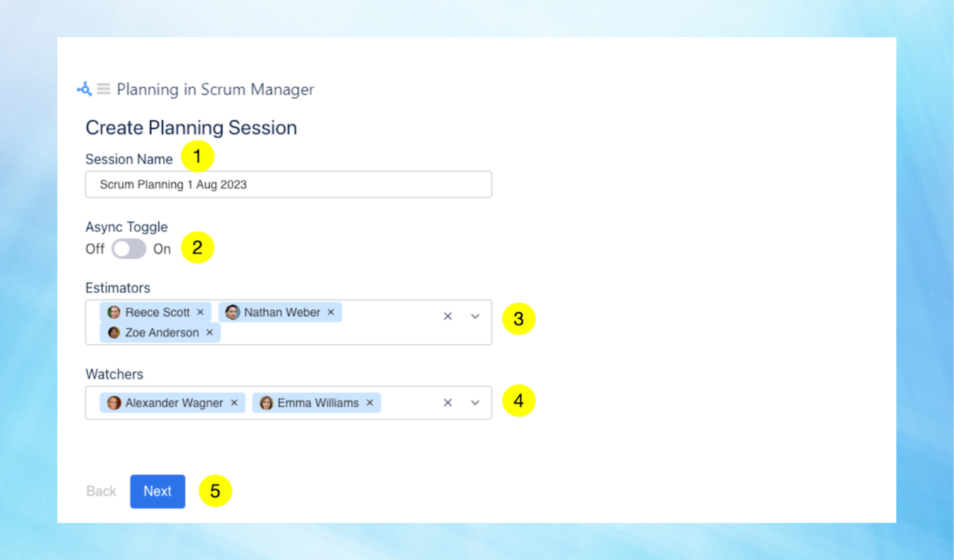Image resolution: width=954 pixels, height=560 pixels.
Task: Edit session name Scrum Planning 1 Aug 2023
Action: pos(289,185)
